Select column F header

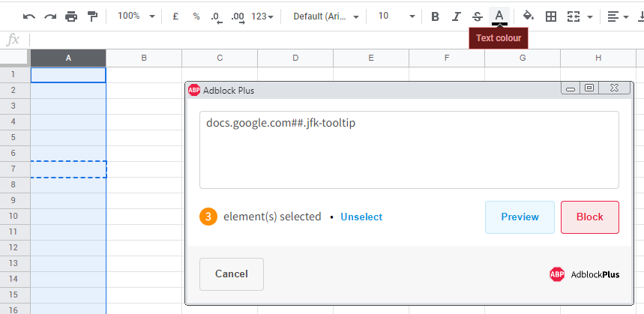(447, 58)
